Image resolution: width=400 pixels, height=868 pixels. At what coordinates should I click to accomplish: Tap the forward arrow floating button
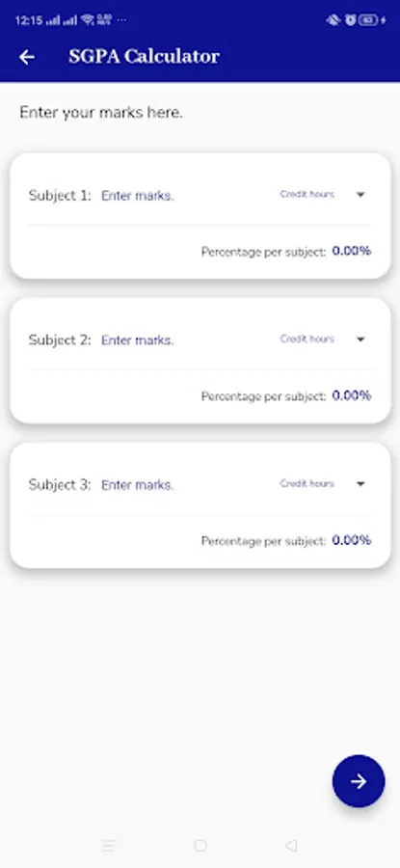tap(359, 781)
